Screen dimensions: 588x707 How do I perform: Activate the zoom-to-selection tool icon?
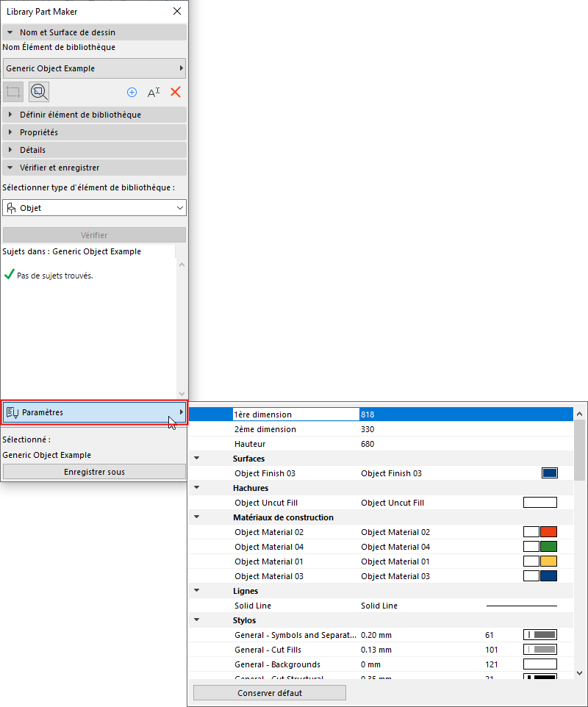tap(38, 91)
